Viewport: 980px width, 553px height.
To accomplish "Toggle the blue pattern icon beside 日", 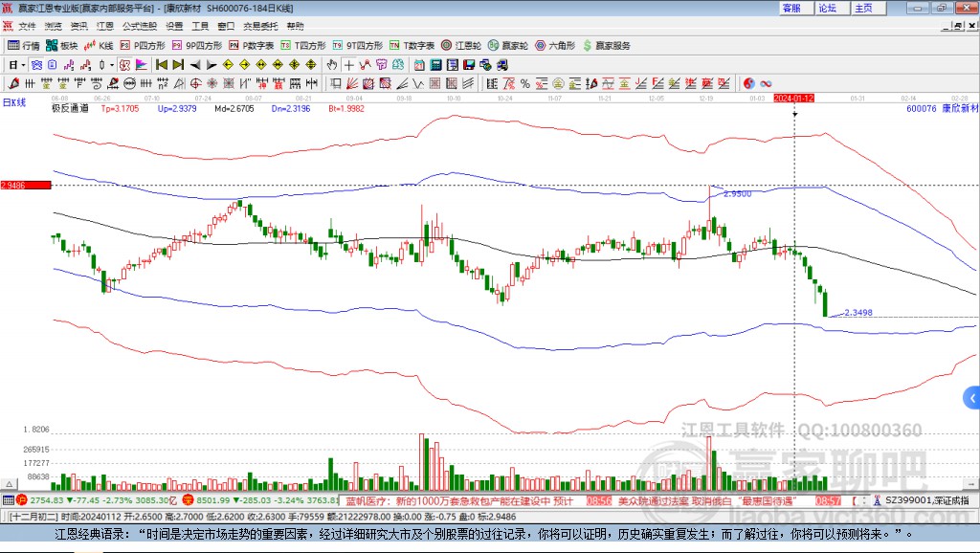I will pos(36,65).
